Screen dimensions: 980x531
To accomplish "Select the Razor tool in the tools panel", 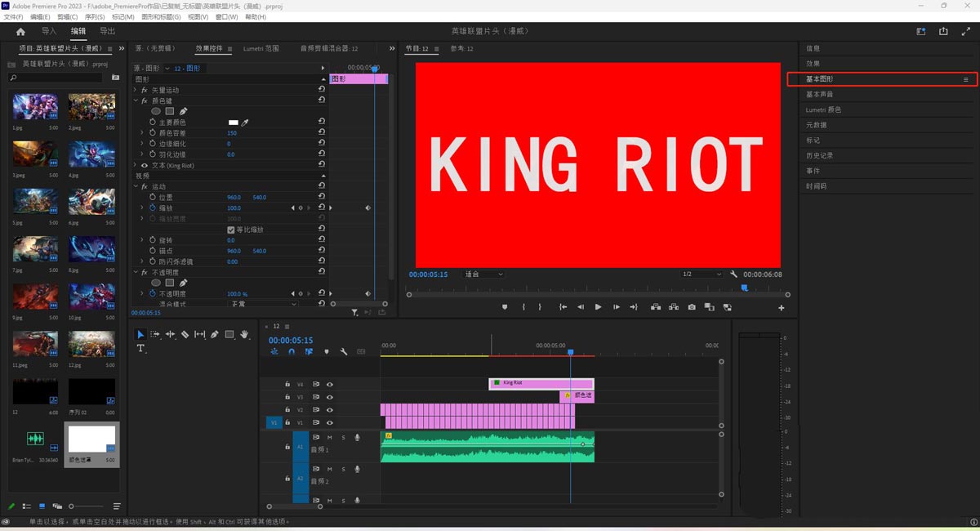I will coord(185,334).
